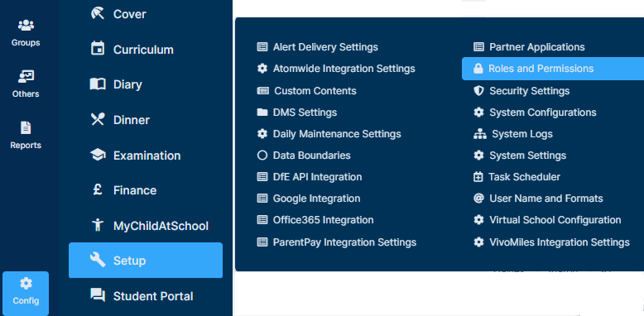
Task: Select the Reports label in sidebar
Action: (x=26, y=145)
